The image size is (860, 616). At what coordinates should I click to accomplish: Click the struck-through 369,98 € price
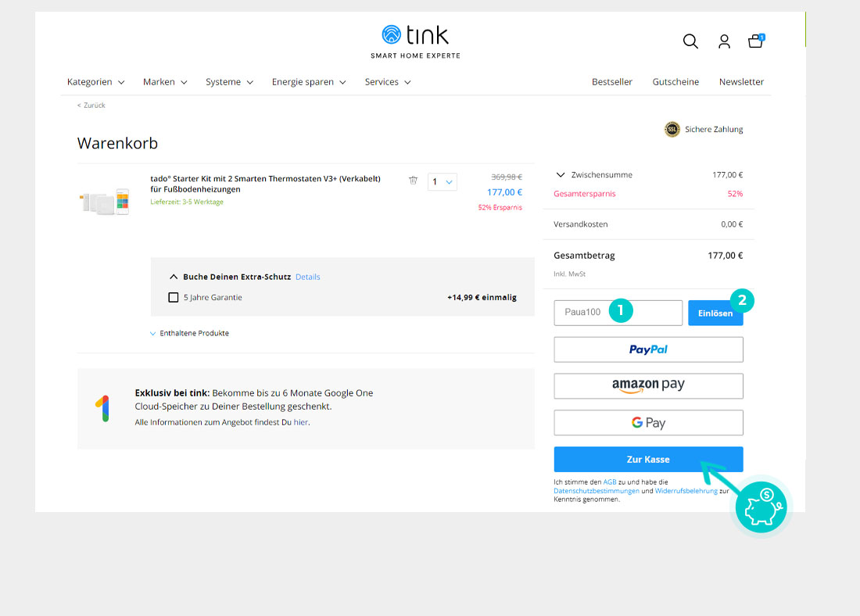coord(507,177)
